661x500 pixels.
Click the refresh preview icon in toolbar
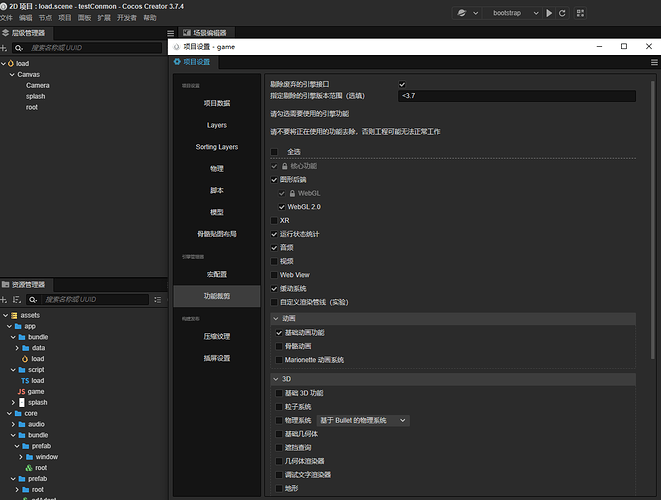coord(562,13)
